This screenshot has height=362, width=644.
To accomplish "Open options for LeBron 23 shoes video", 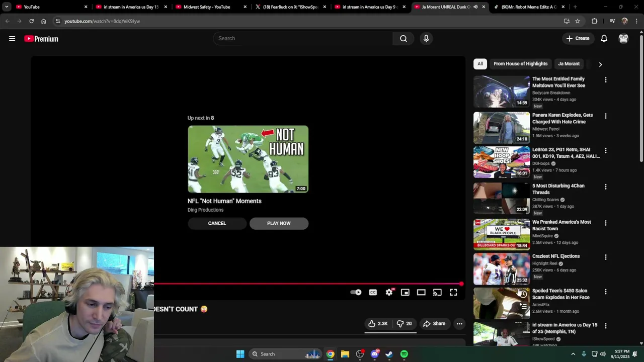I will pos(606,151).
